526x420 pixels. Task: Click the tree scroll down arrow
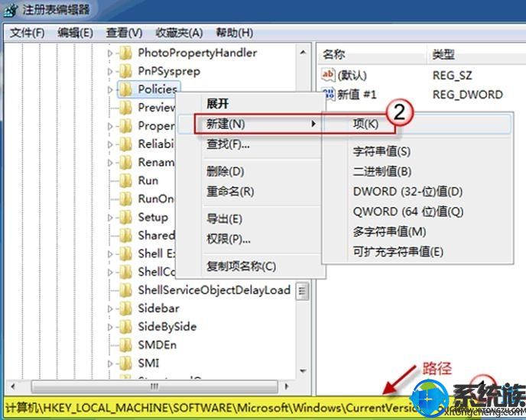303,371
